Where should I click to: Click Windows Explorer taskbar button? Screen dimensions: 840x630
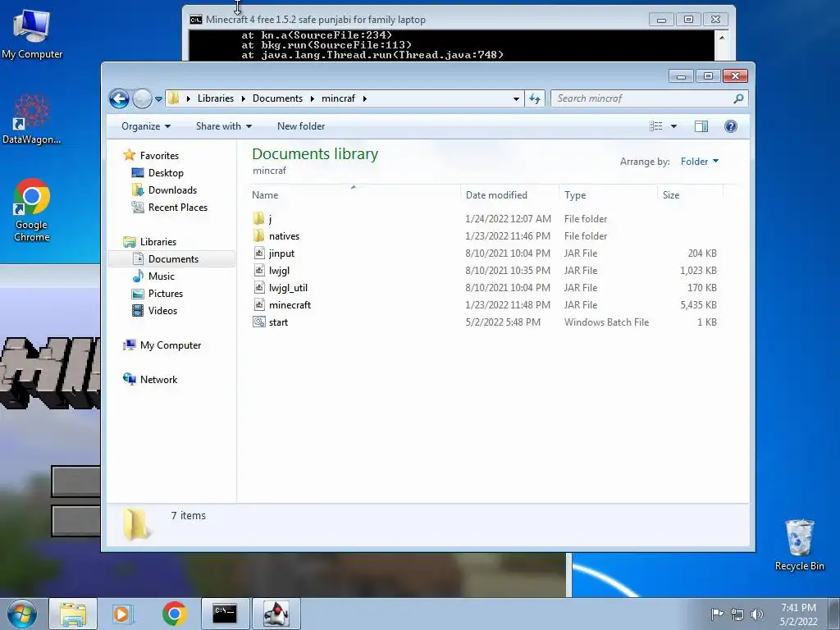tap(73, 614)
